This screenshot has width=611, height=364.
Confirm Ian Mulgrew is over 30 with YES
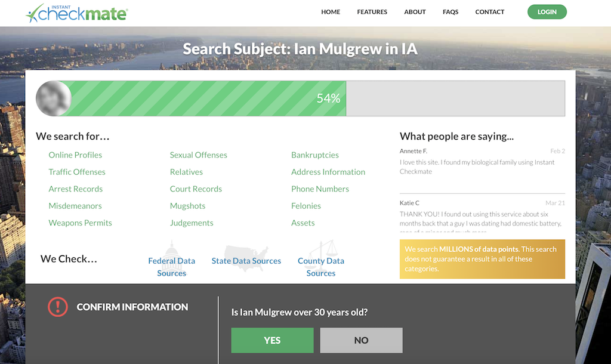pyautogui.click(x=272, y=340)
